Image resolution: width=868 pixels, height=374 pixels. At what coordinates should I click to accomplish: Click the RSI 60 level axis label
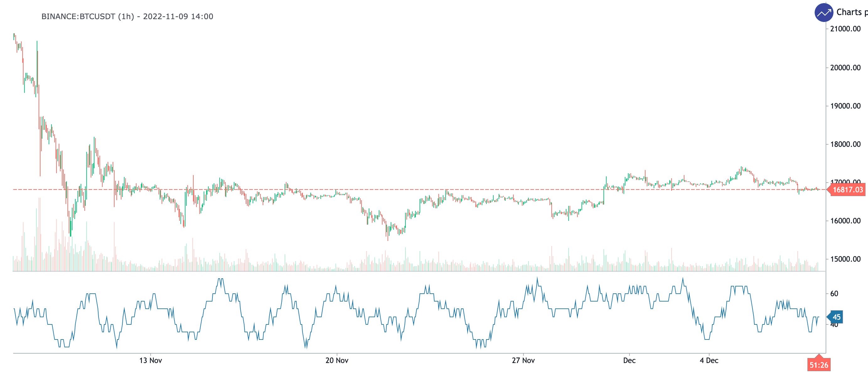click(834, 294)
